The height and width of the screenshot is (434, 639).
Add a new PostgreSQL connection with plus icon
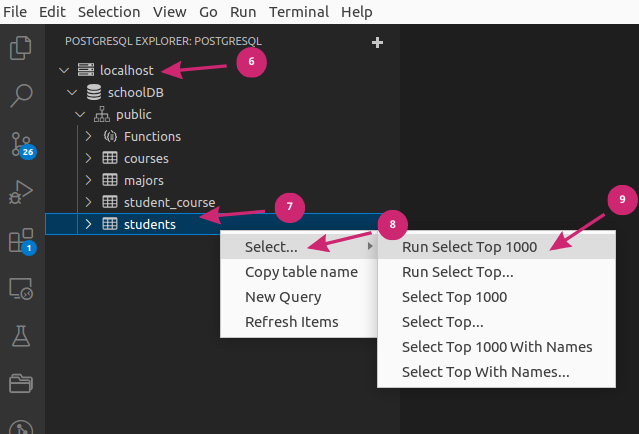point(377,42)
